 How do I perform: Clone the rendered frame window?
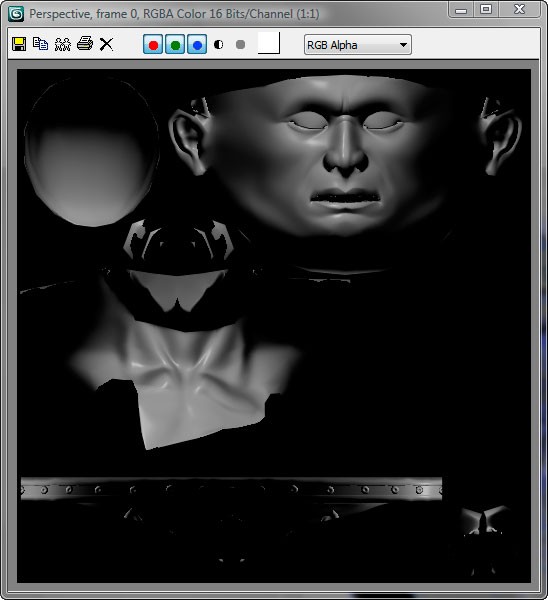(x=62, y=44)
